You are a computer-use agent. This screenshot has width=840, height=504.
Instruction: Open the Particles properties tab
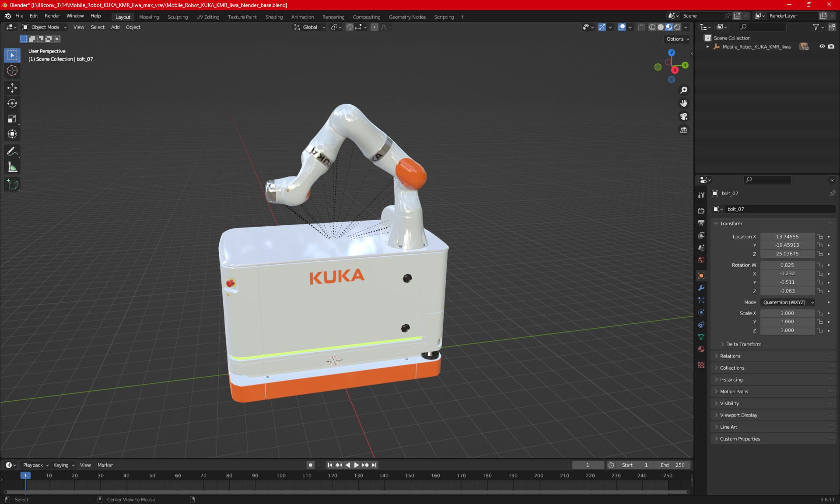click(701, 300)
